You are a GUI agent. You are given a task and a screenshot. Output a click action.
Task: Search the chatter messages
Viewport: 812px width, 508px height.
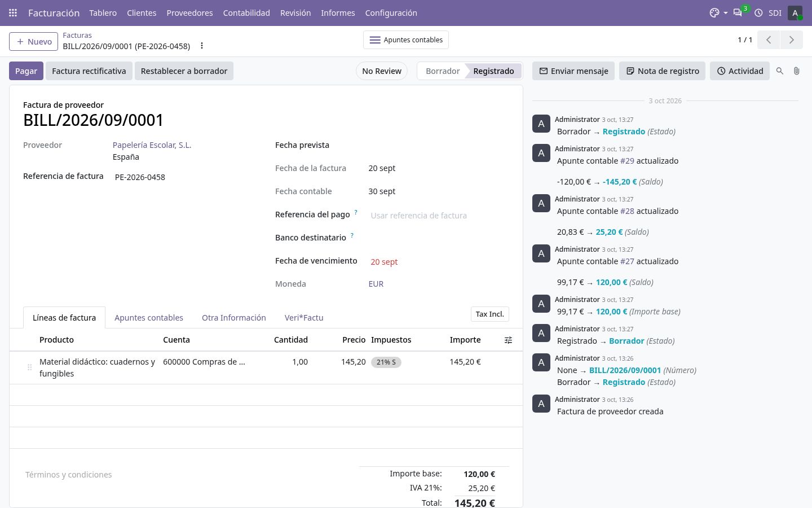point(780,71)
